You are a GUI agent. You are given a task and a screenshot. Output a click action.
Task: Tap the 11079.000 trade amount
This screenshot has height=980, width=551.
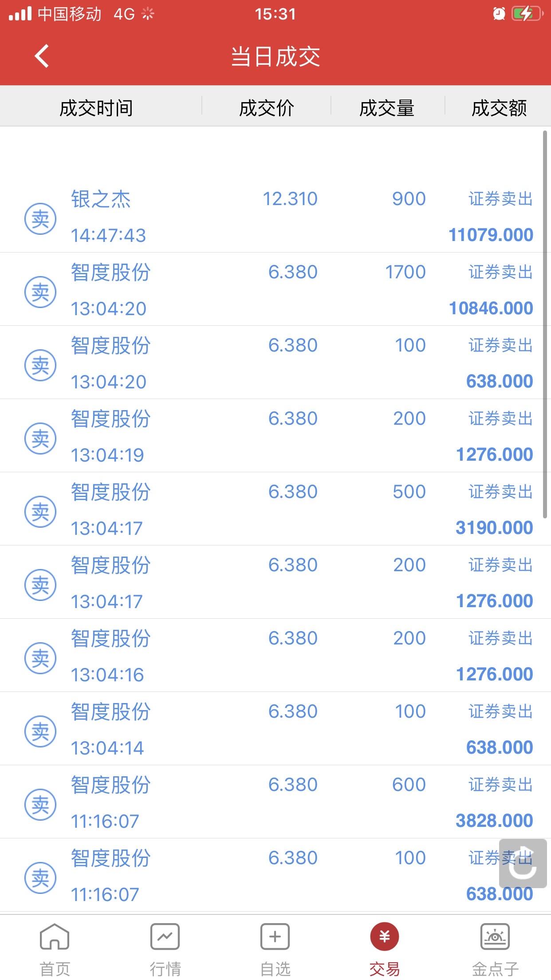tap(491, 235)
